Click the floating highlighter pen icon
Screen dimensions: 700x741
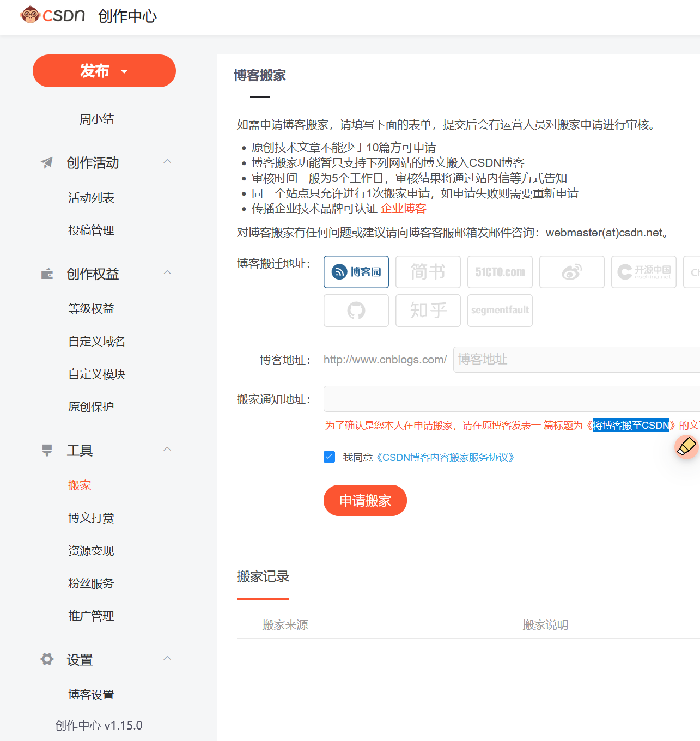click(x=686, y=447)
